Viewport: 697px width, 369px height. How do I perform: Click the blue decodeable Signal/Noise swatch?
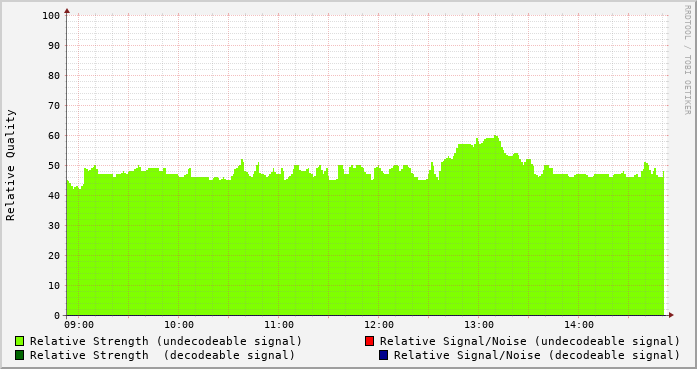click(383, 355)
